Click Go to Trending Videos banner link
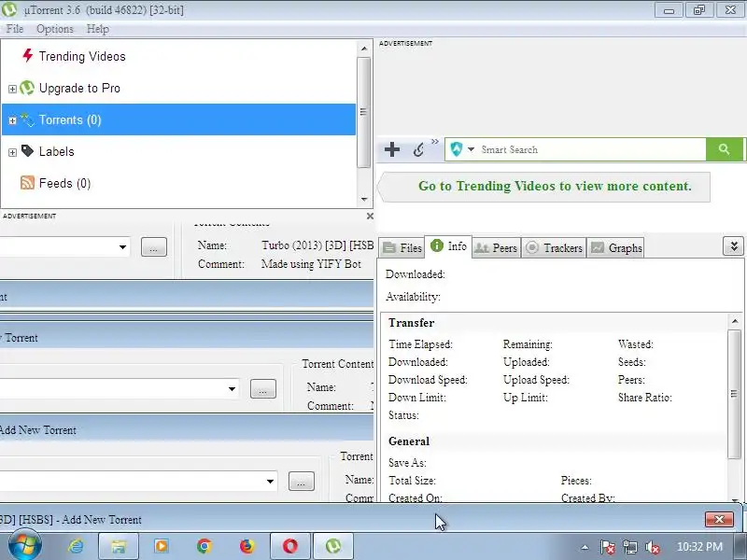This screenshot has height=560, width=747. 555,186
